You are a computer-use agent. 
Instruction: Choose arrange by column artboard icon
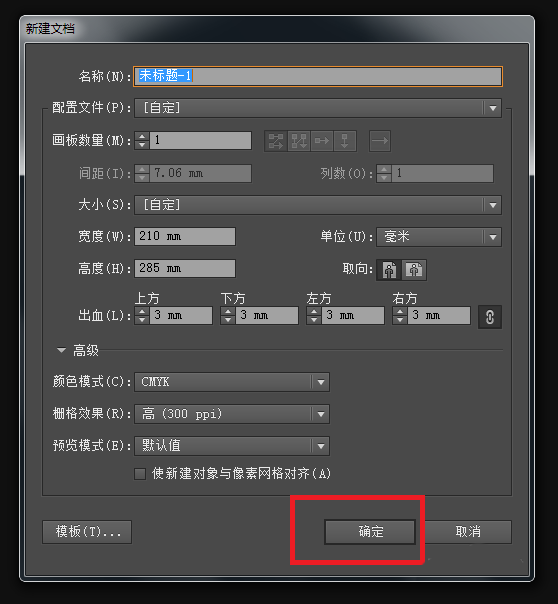coord(345,141)
